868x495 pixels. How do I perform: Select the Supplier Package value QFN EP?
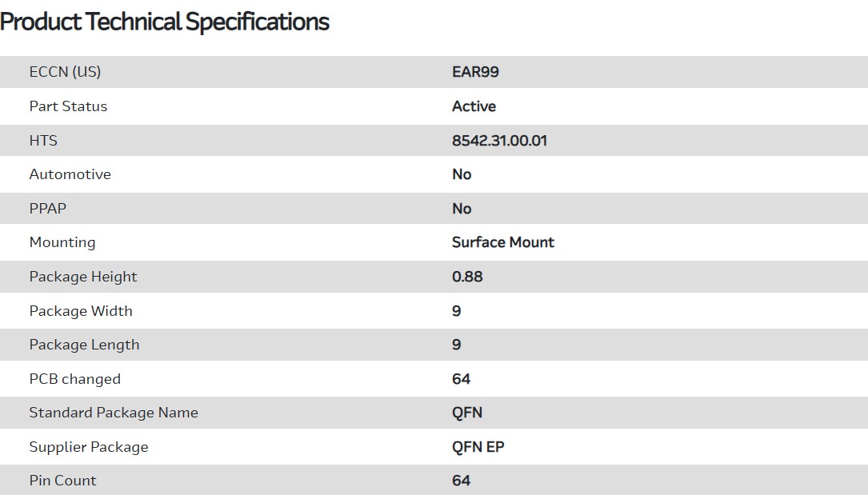478,447
